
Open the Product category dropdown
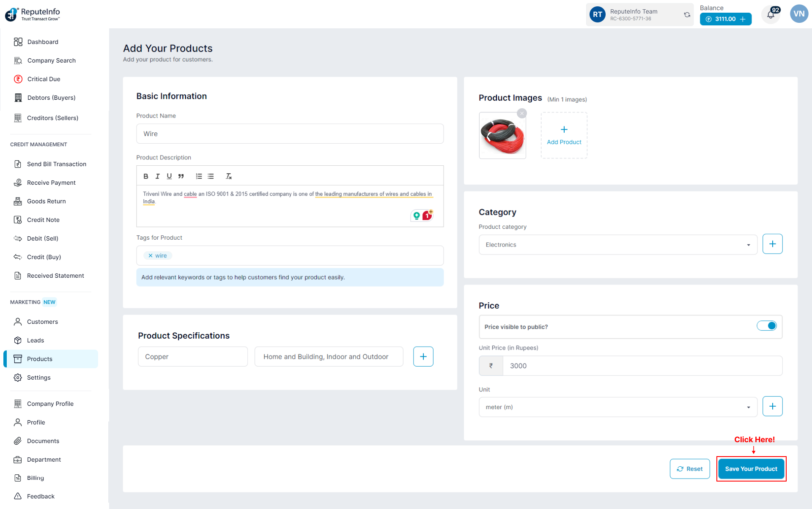617,245
